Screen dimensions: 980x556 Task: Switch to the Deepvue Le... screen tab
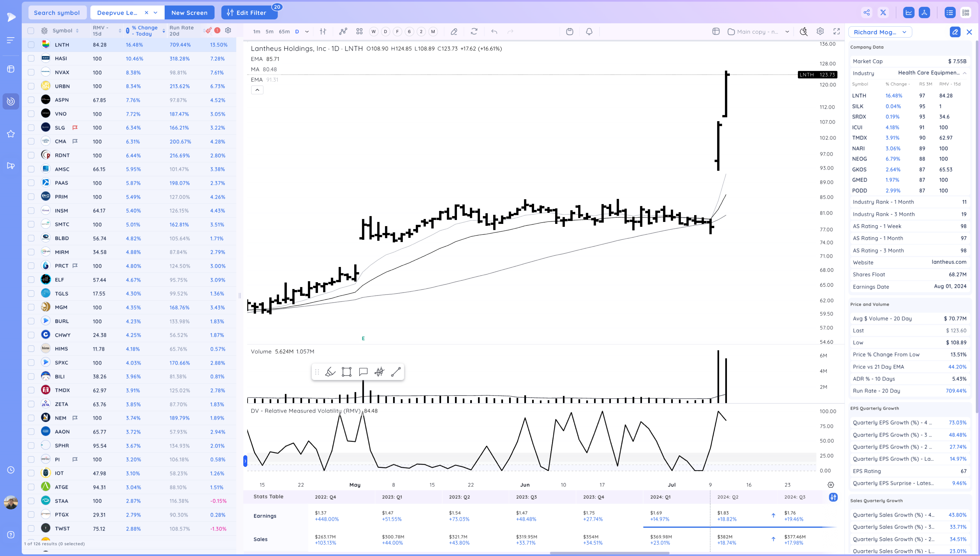click(x=117, y=12)
